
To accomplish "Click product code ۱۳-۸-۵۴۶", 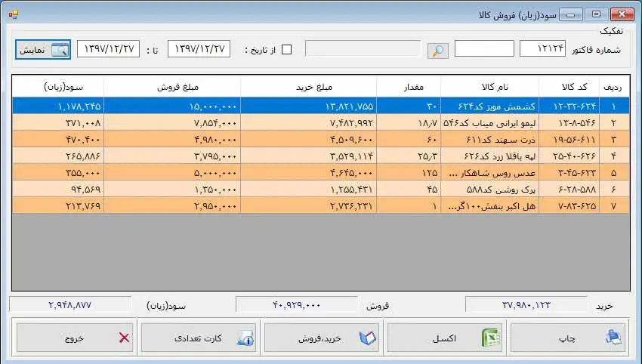I will 577,123.
